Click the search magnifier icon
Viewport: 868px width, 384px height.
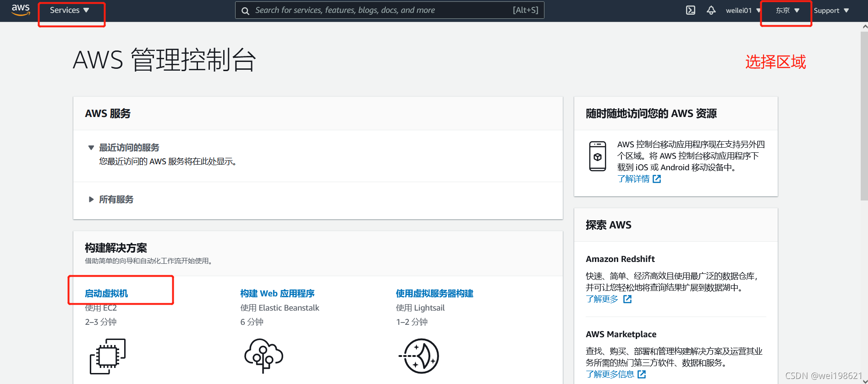click(x=246, y=11)
